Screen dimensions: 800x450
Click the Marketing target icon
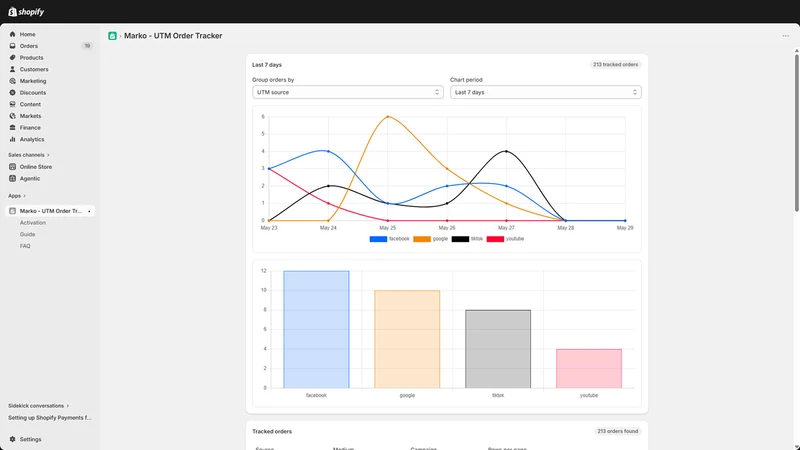(x=13, y=81)
